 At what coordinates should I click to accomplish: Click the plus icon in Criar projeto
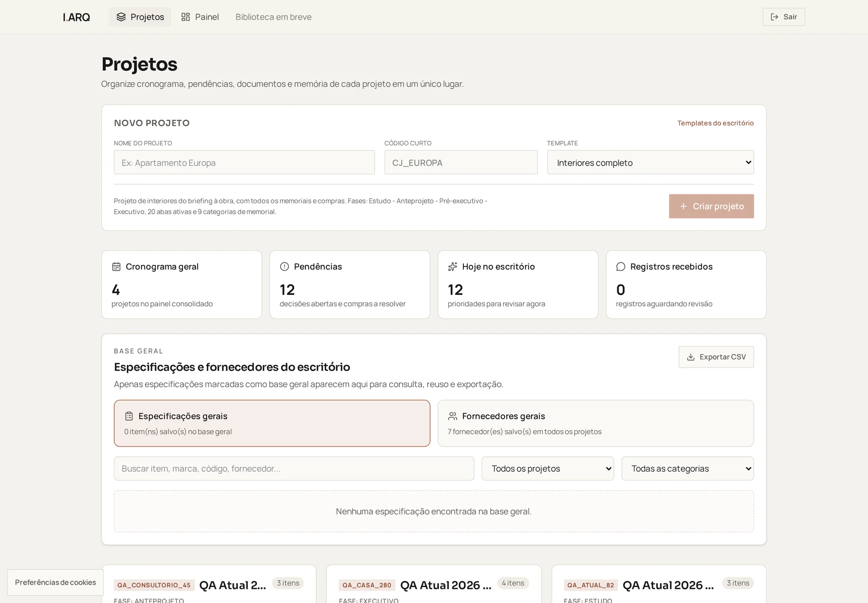tap(683, 206)
